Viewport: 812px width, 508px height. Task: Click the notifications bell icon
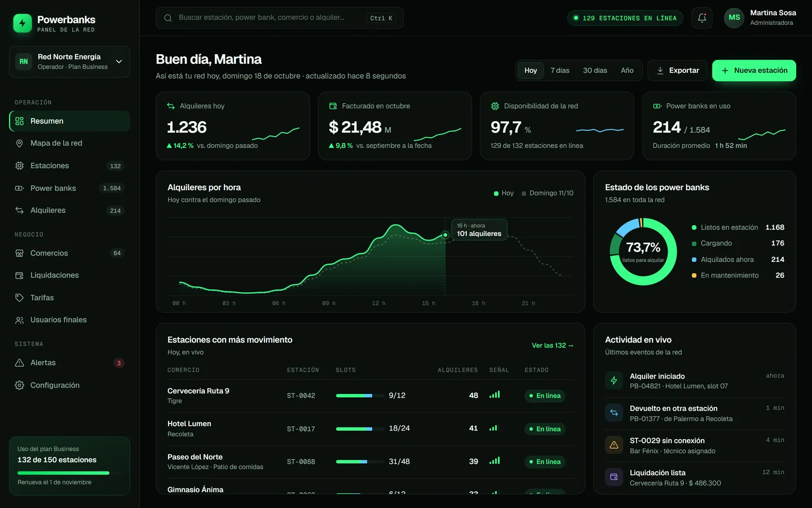click(x=702, y=18)
